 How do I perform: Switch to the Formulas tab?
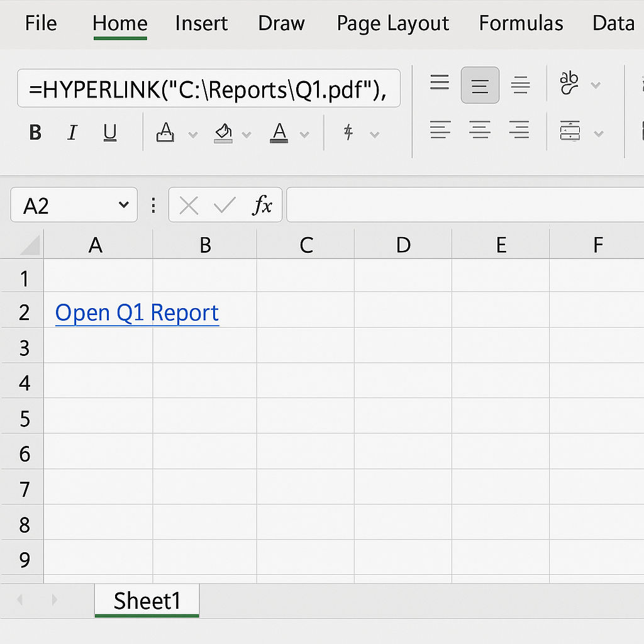click(x=521, y=24)
